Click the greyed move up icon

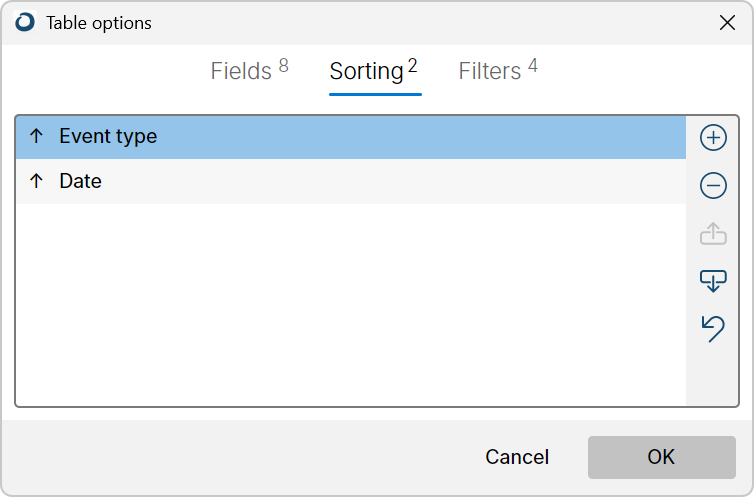[713, 233]
